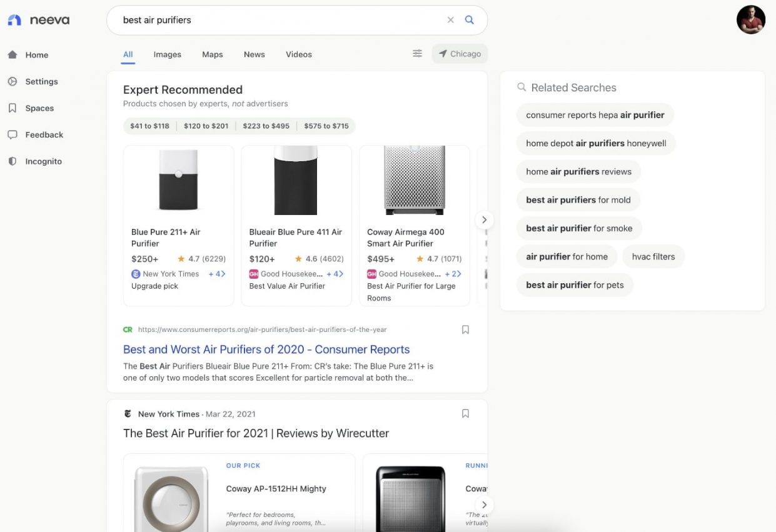
Task: Click the magnifier search icon
Action: click(x=470, y=20)
